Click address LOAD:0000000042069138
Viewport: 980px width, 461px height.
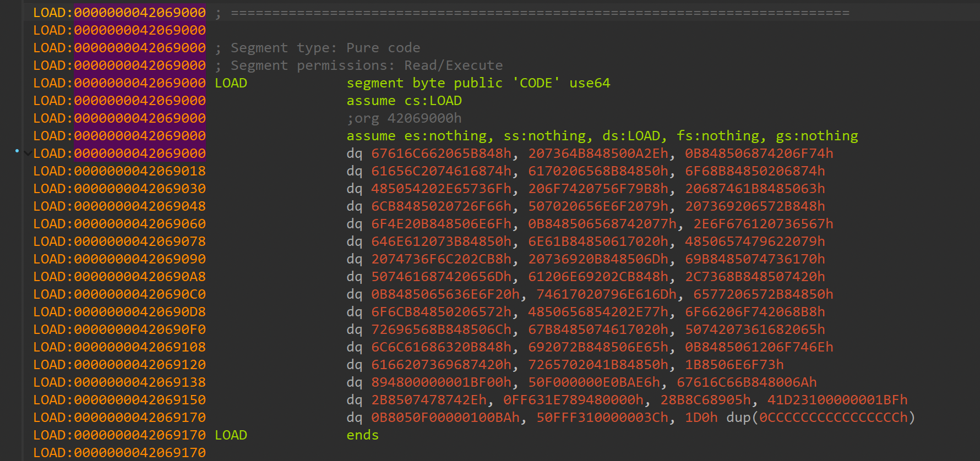pos(119,382)
